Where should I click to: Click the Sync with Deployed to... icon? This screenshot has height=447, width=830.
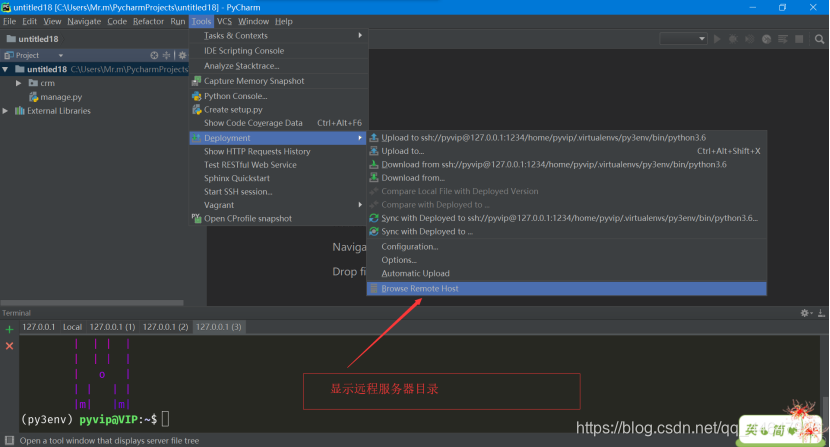click(x=374, y=231)
